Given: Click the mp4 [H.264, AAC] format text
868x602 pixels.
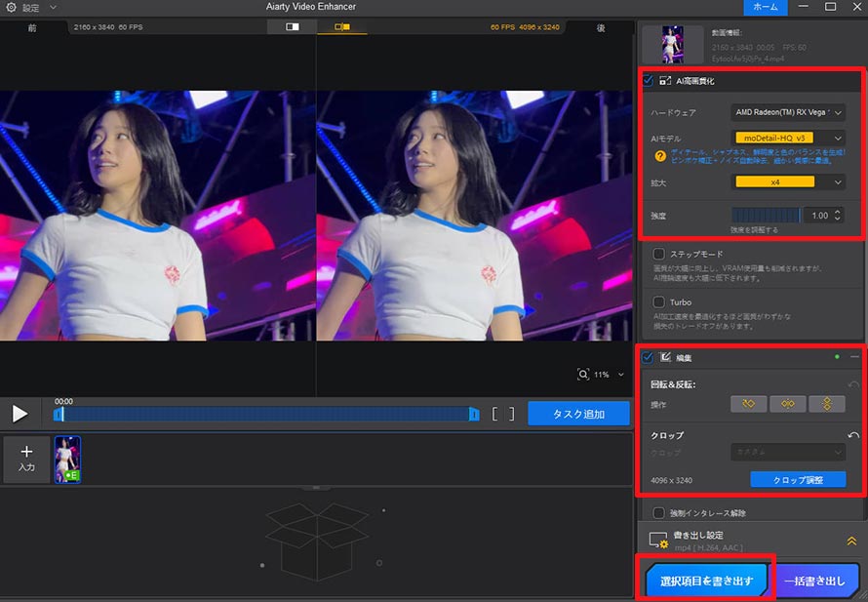Looking at the screenshot, I should click(709, 547).
